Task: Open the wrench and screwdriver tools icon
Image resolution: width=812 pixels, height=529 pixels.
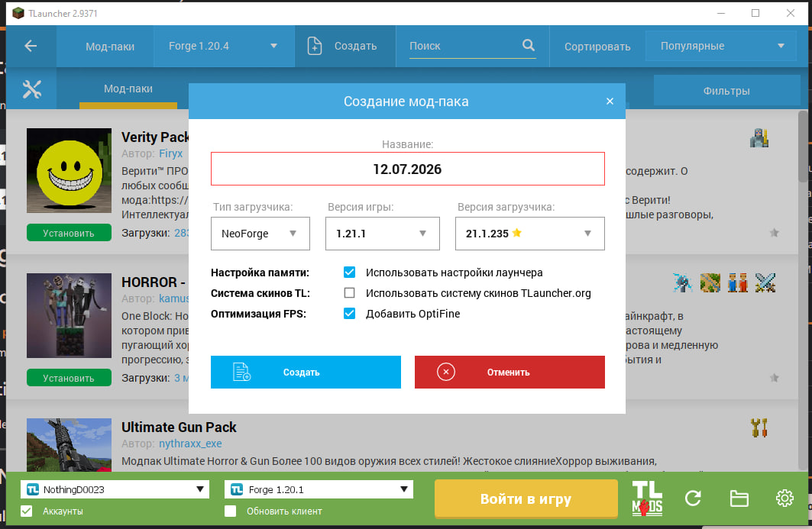Action: [x=31, y=89]
